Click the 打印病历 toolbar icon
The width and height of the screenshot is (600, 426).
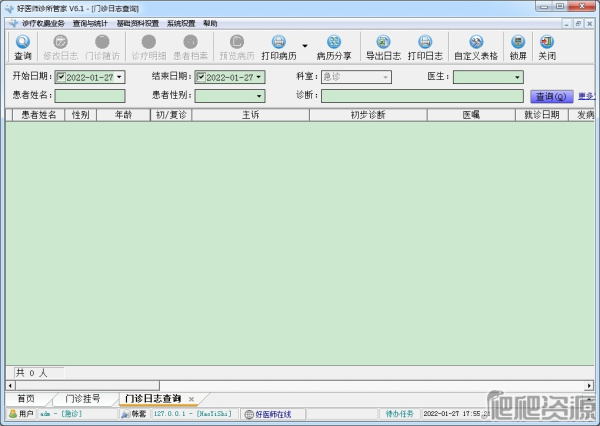(278, 47)
